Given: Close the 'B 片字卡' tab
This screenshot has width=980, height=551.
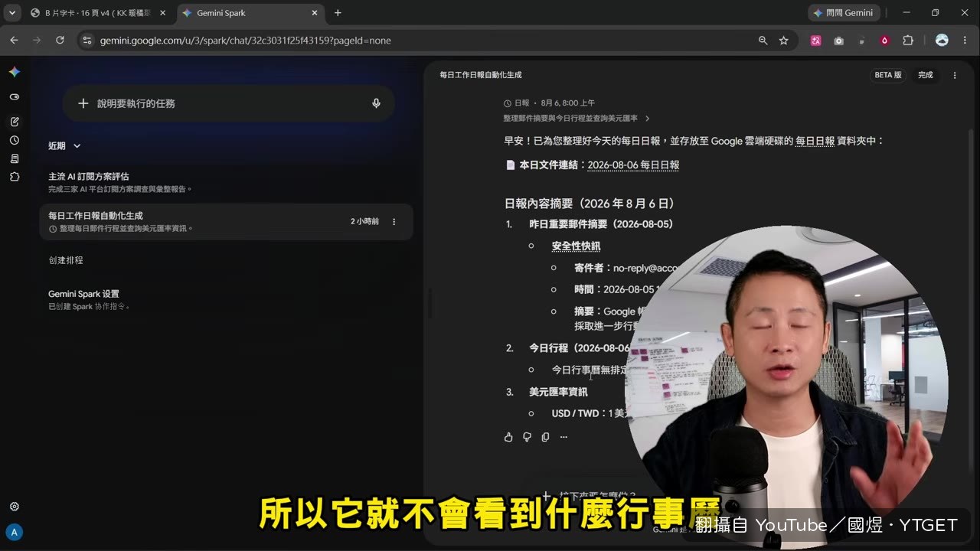Looking at the screenshot, I should 162,13.
